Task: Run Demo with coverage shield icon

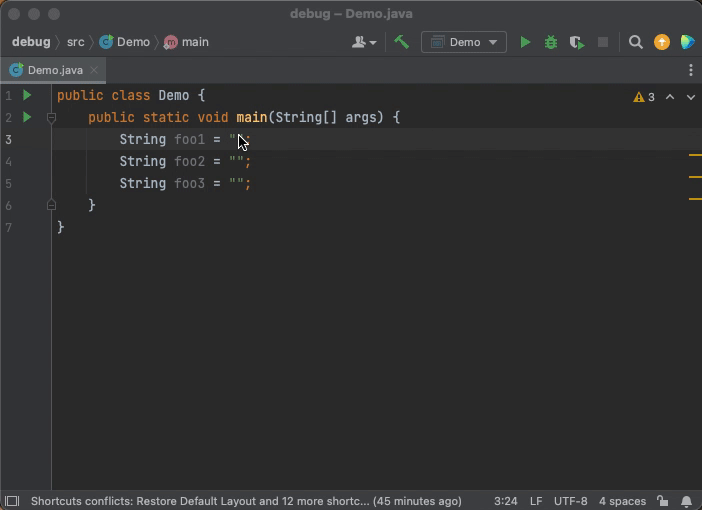Action: click(577, 43)
